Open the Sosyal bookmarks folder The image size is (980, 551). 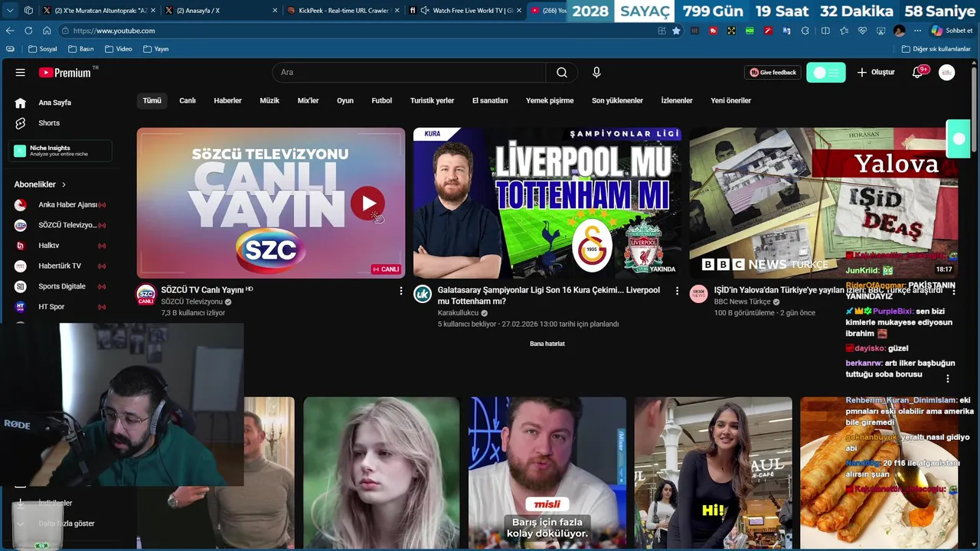click(x=43, y=49)
